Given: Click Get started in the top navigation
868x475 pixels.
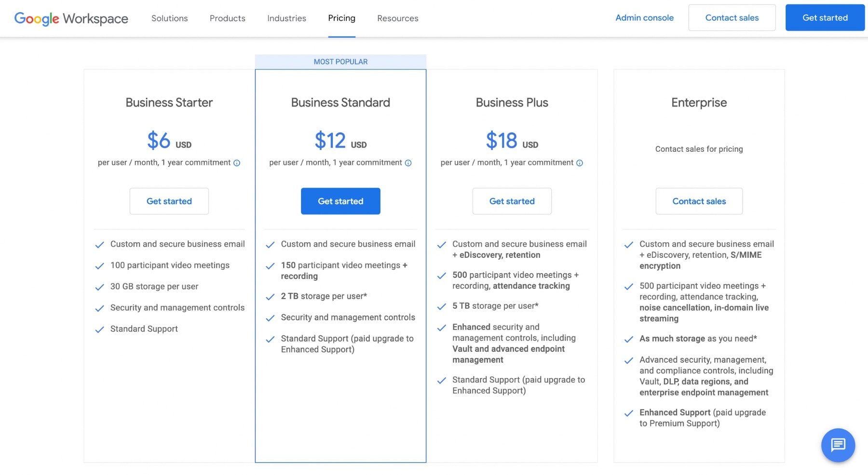Looking at the screenshot, I should 825,18.
